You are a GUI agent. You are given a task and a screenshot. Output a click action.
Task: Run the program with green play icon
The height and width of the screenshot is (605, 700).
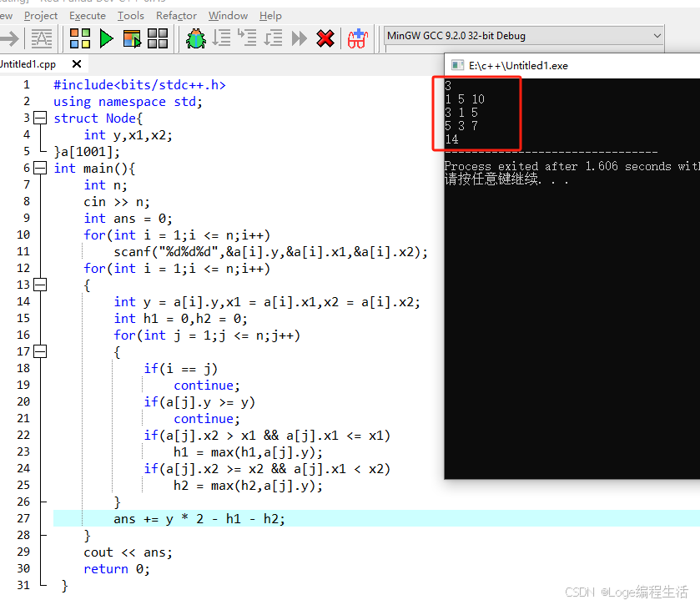click(106, 38)
